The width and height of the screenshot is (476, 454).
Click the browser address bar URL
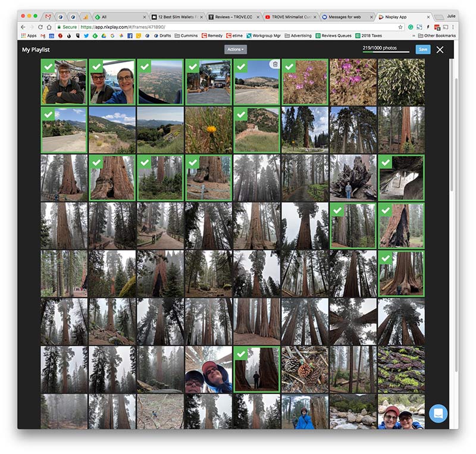point(123,27)
